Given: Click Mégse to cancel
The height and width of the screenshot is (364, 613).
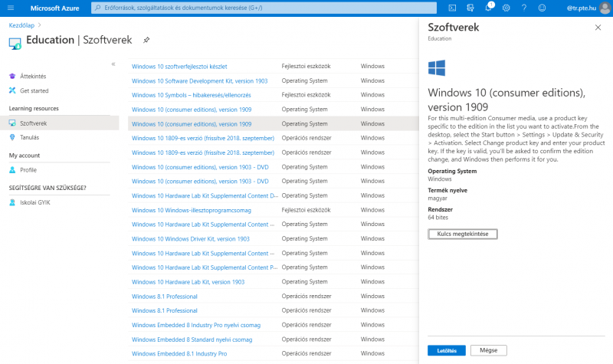Looking at the screenshot, I should [488, 350].
